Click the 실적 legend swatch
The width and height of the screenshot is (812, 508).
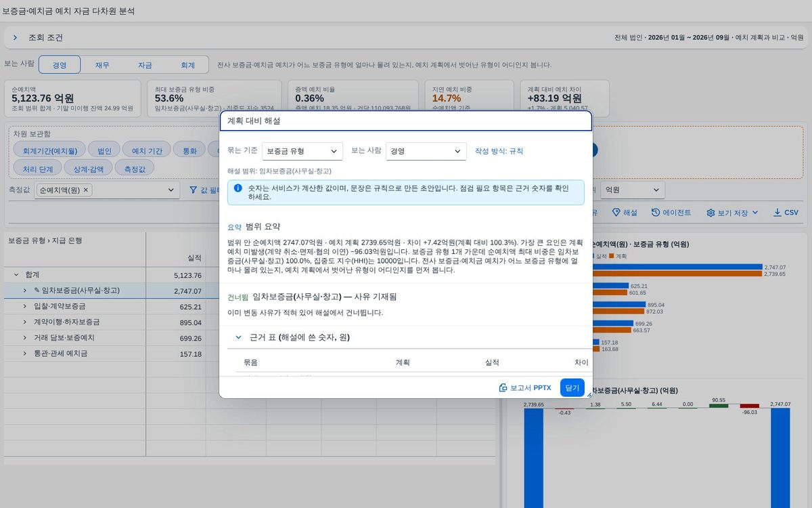(x=593, y=256)
